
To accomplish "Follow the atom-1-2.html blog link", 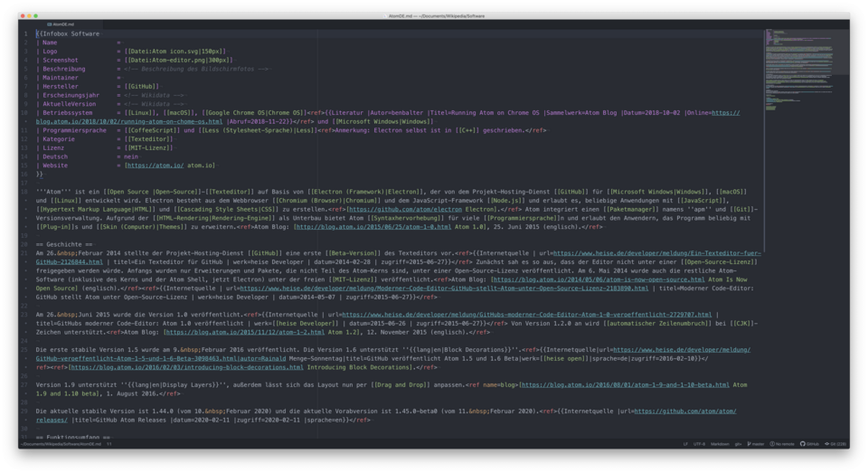I will point(245,332).
